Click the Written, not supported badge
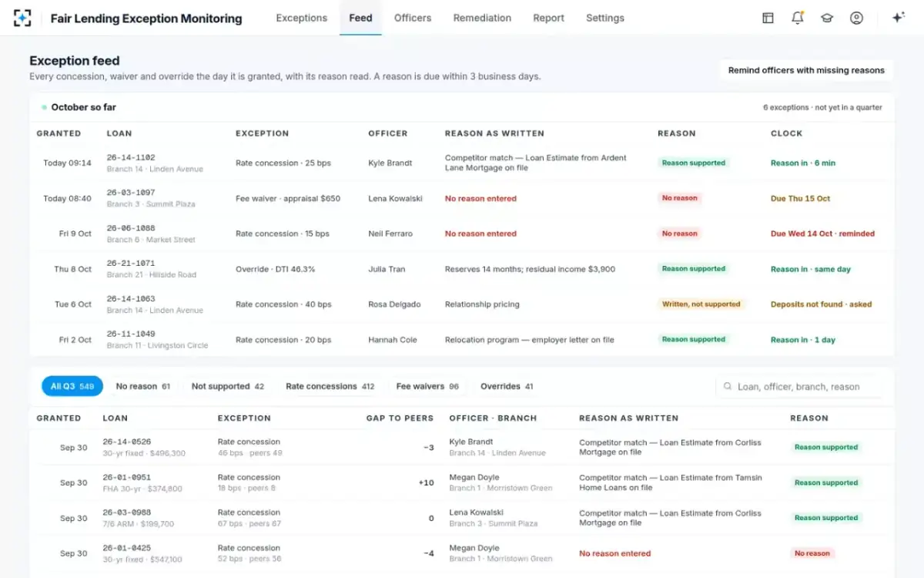This screenshot has height=578, width=924. click(x=701, y=304)
